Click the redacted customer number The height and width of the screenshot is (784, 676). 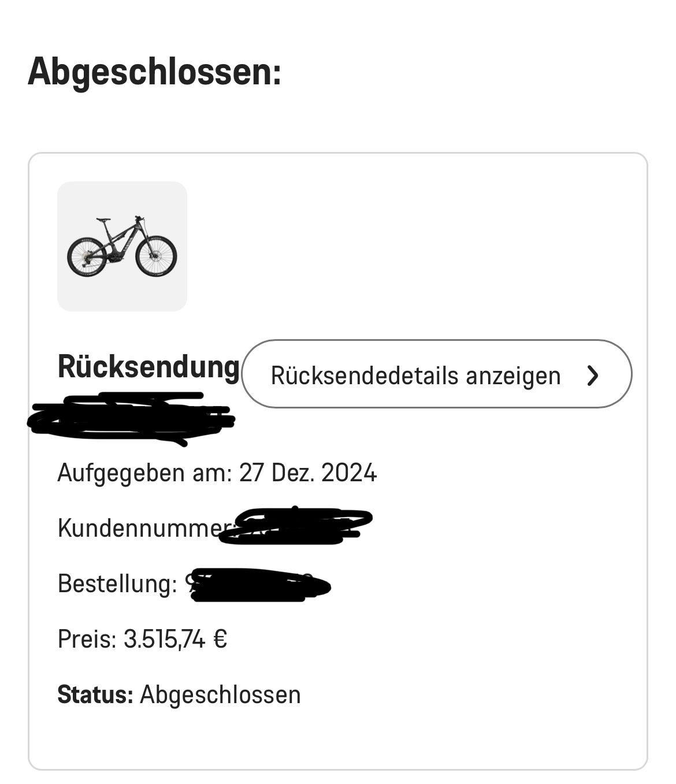tap(296, 526)
